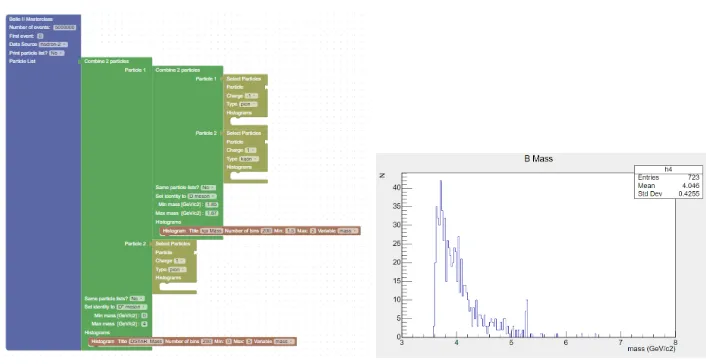Click the h4 stats box header

pos(668,169)
